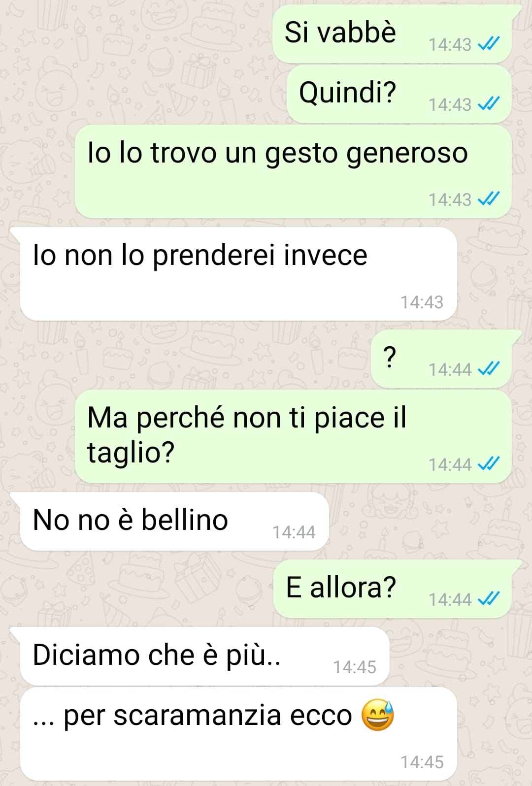Tap the received message "Io non lo prenderei invece"
This screenshot has height=786, width=532.
tap(238, 274)
